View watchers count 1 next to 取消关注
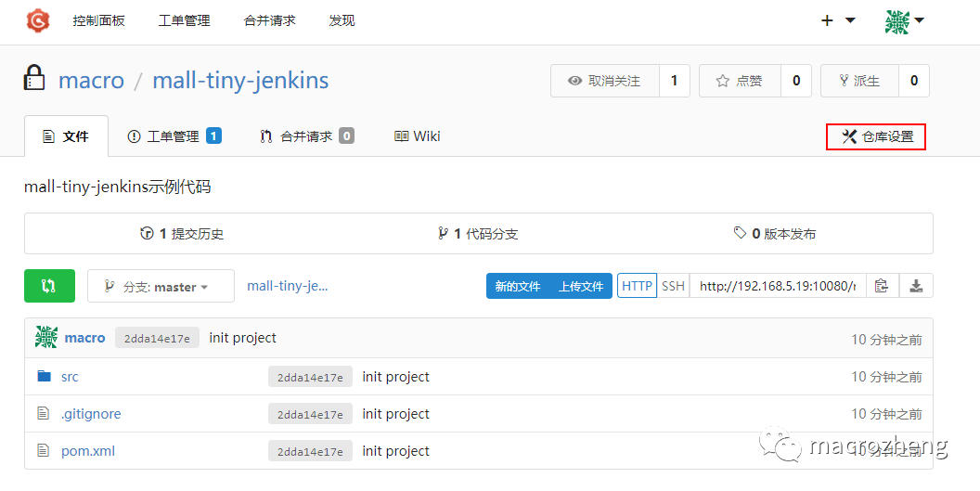The width and height of the screenshot is (980, 491). (675, 81)
